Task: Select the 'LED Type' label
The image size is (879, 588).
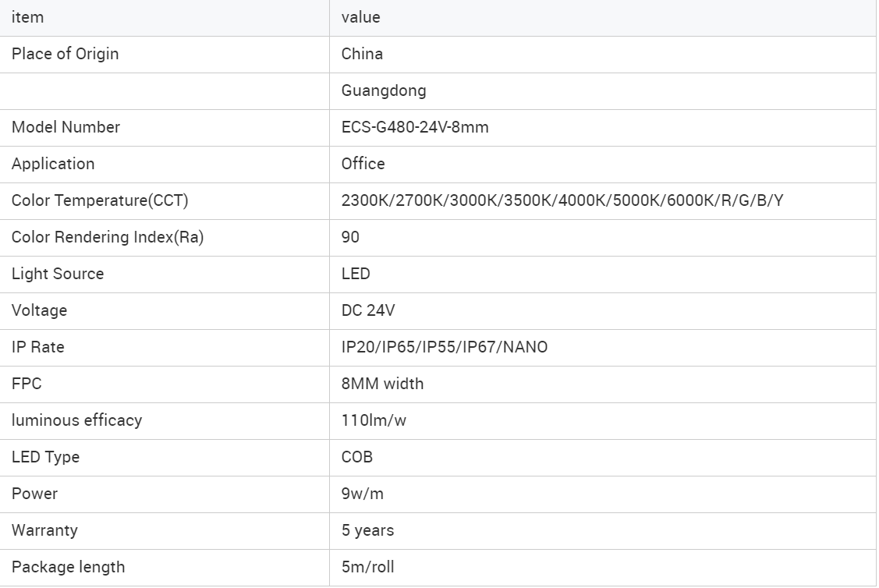Action: 45,457
